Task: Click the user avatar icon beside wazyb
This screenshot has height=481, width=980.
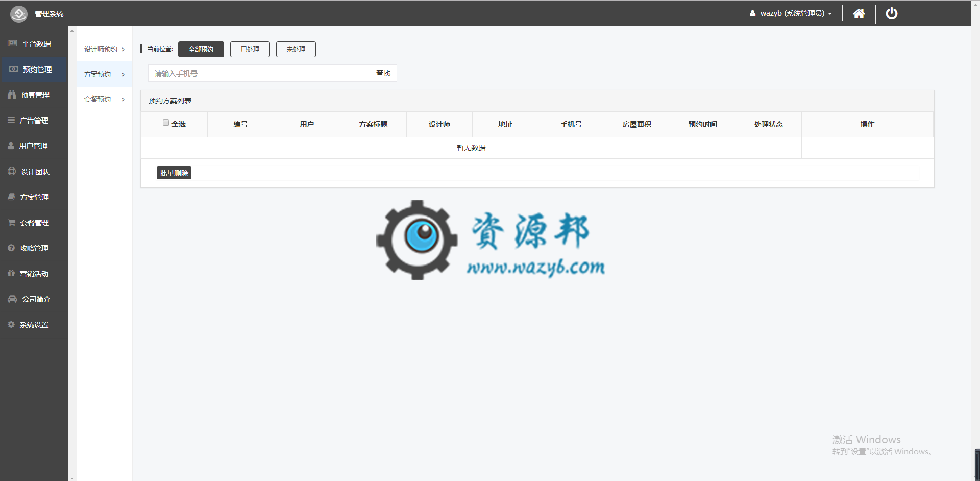Action: (x=752, y=14)
